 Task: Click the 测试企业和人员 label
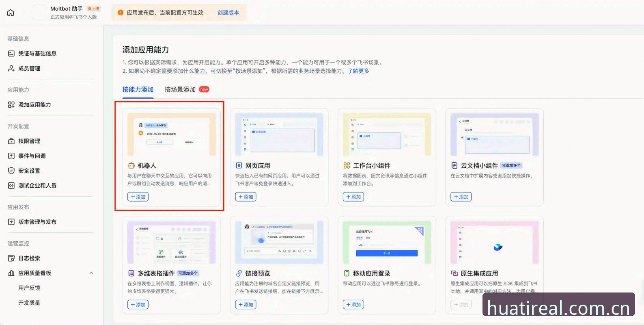pos(37,186)
